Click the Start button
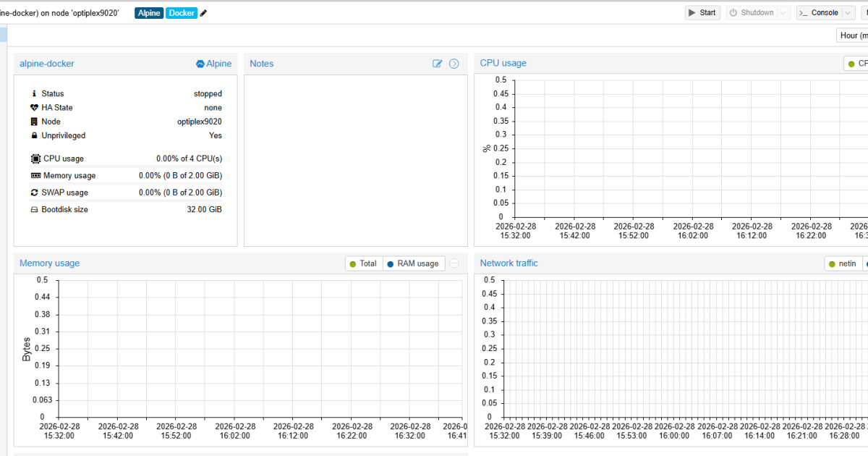 (x=702, y=13)
